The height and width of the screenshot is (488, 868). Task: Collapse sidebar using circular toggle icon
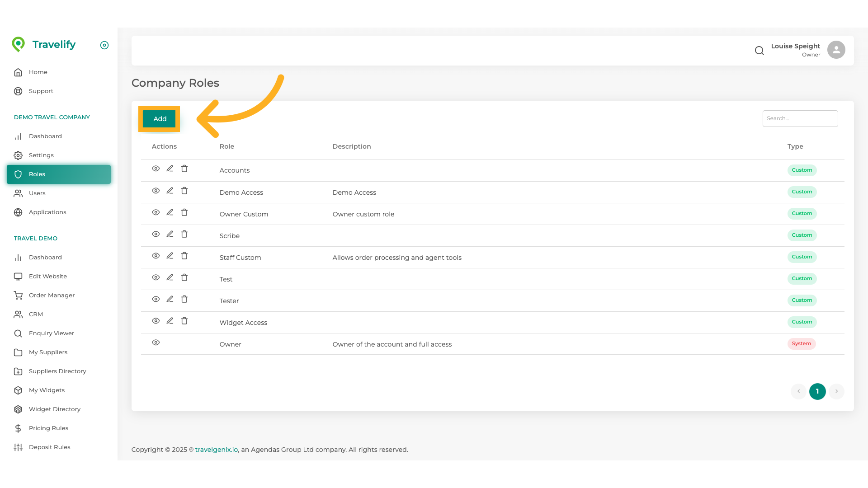pos(104,45)
